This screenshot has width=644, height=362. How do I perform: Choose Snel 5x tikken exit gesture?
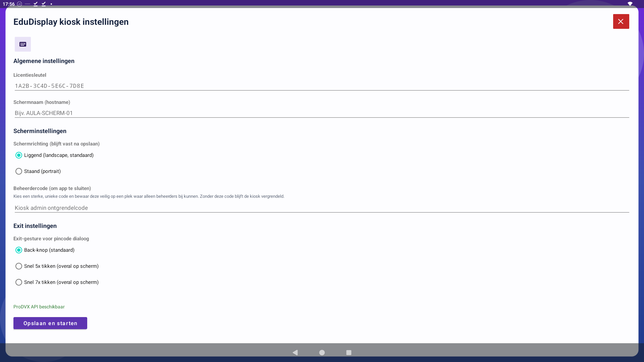point(57,266)
